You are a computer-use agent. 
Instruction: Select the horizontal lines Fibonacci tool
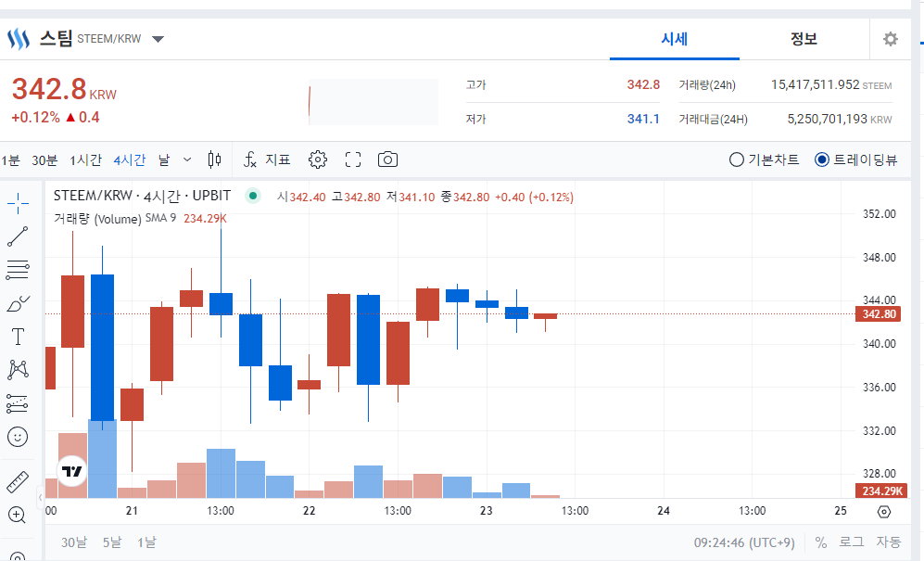point(18,270)
